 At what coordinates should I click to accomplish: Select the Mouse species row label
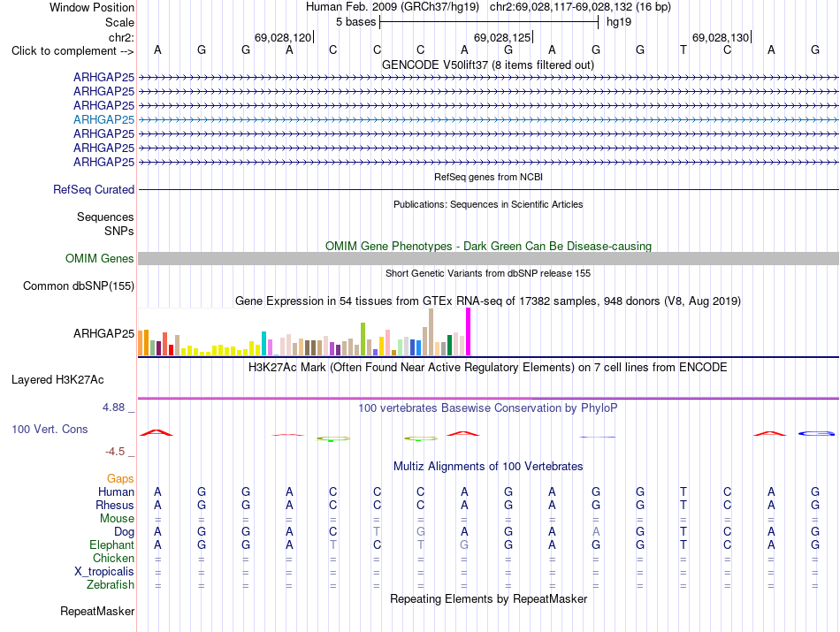point(118,519)
